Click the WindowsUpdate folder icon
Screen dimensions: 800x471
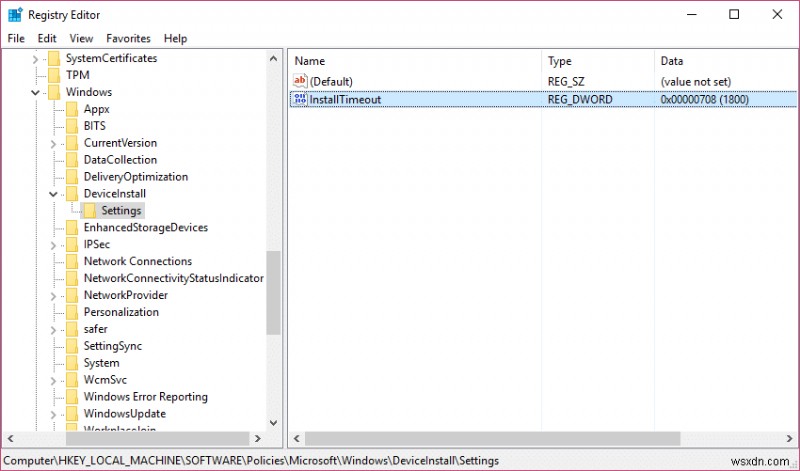click(72, 413)
